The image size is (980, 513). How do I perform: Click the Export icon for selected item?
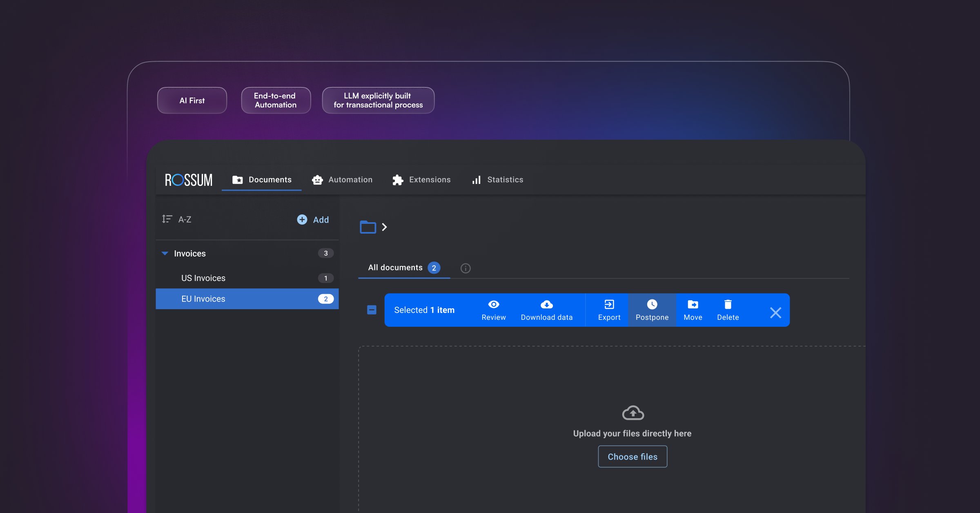609,304
